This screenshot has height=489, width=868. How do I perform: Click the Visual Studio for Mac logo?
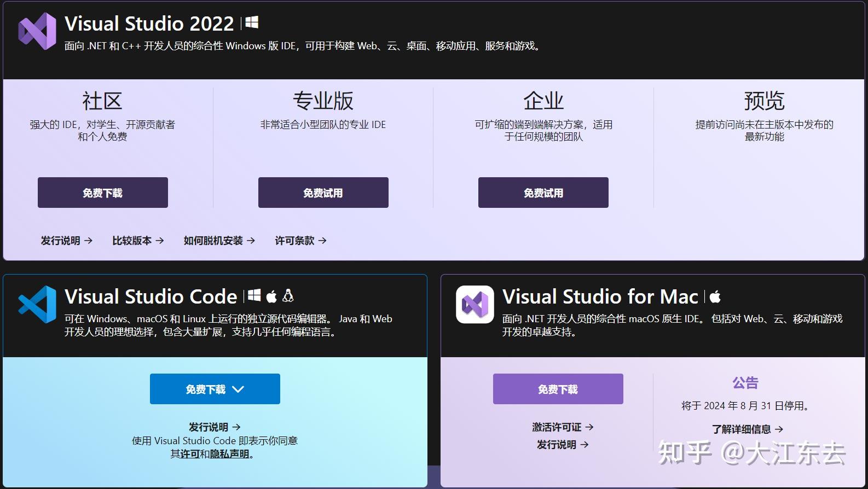click(475, 304)
